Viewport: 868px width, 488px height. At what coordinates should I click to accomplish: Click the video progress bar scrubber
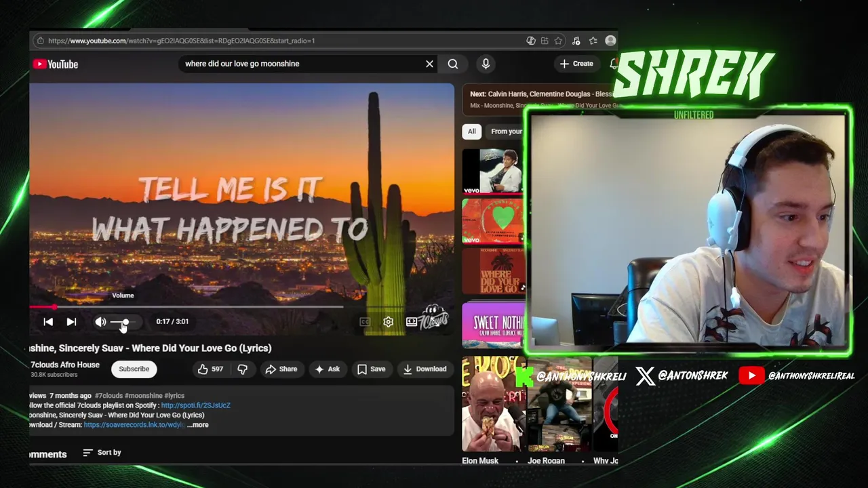pyautogui.click(x=54, y=307)
